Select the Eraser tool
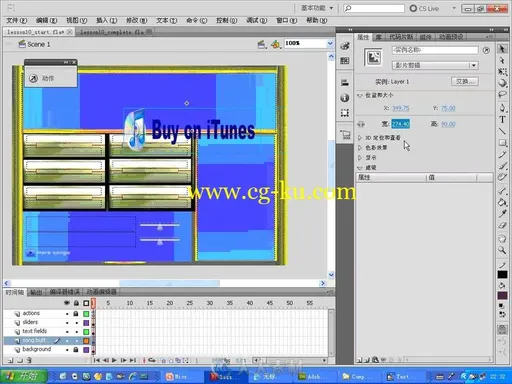 [x=502, y=225]
